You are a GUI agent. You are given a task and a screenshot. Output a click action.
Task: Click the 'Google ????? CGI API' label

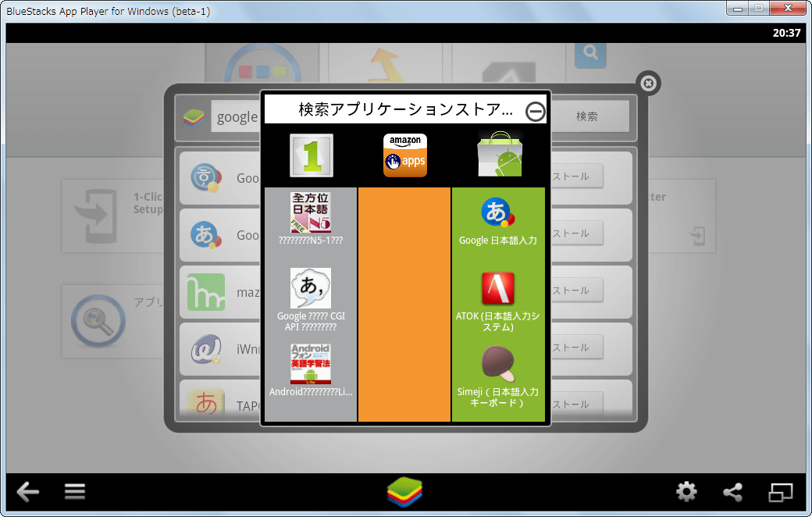pos(311,321)
